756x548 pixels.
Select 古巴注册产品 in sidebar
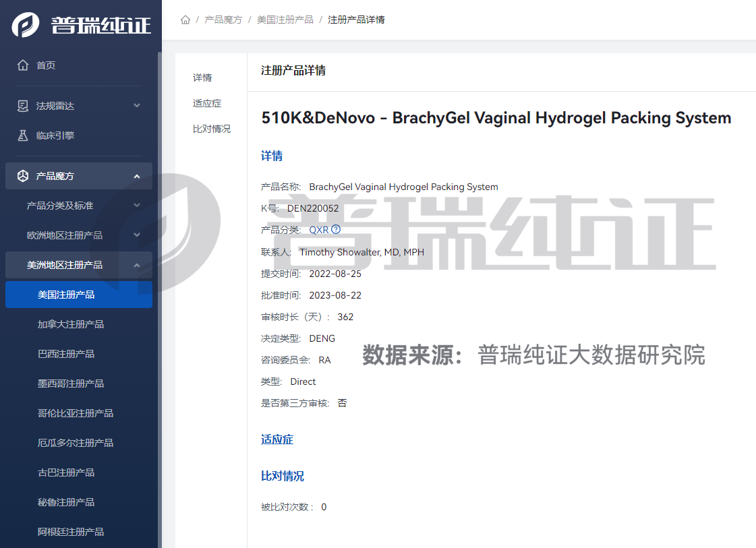(79, 473)
